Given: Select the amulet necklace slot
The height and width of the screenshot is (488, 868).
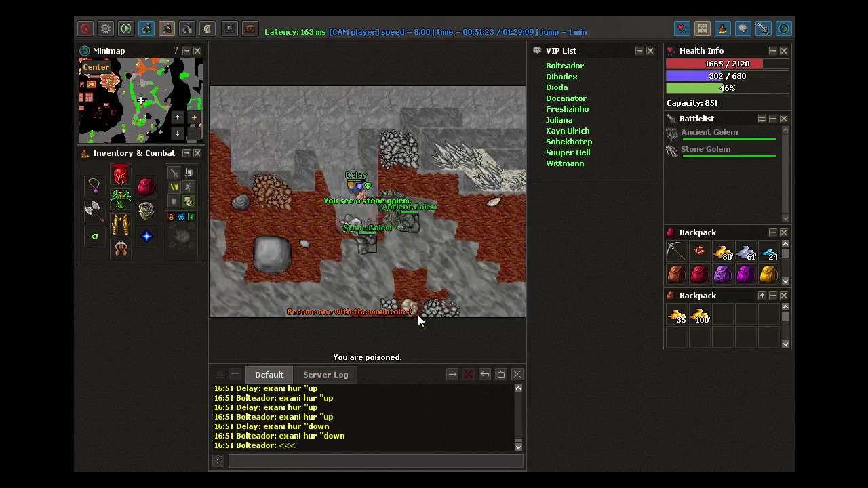Looking at the screenshot, I should (x=94, y=185).
